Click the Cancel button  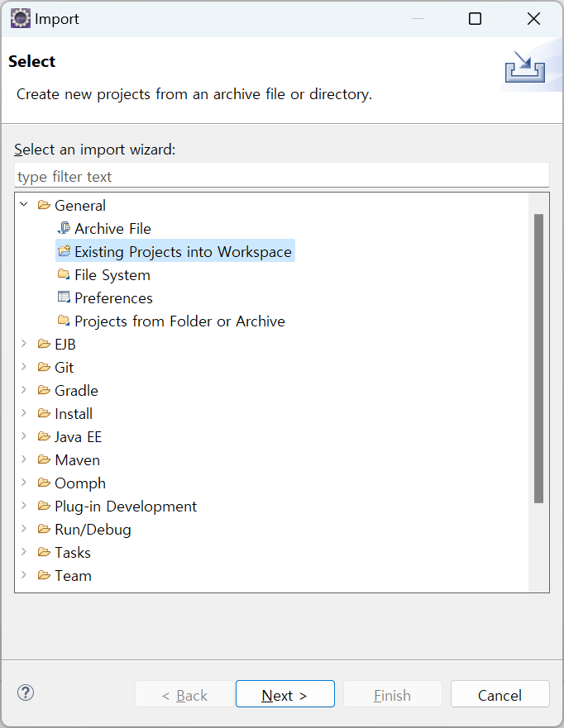pos(499,694)
